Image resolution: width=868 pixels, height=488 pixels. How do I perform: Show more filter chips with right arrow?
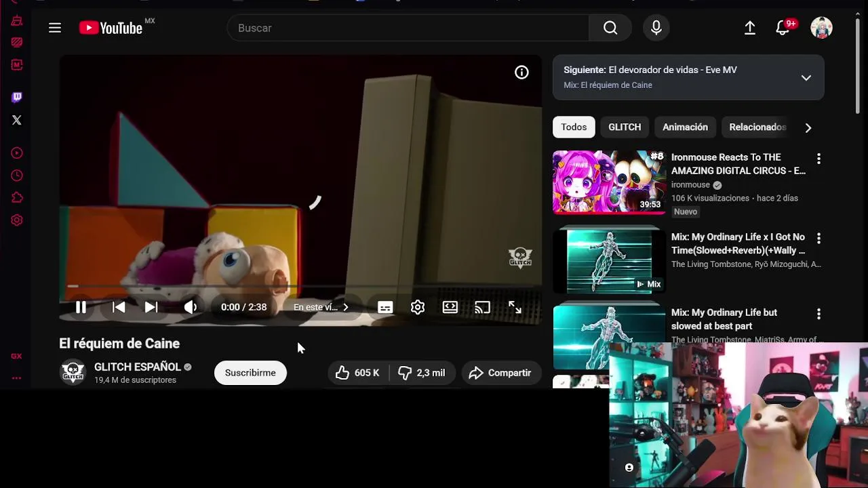click(x=808, y=127)
